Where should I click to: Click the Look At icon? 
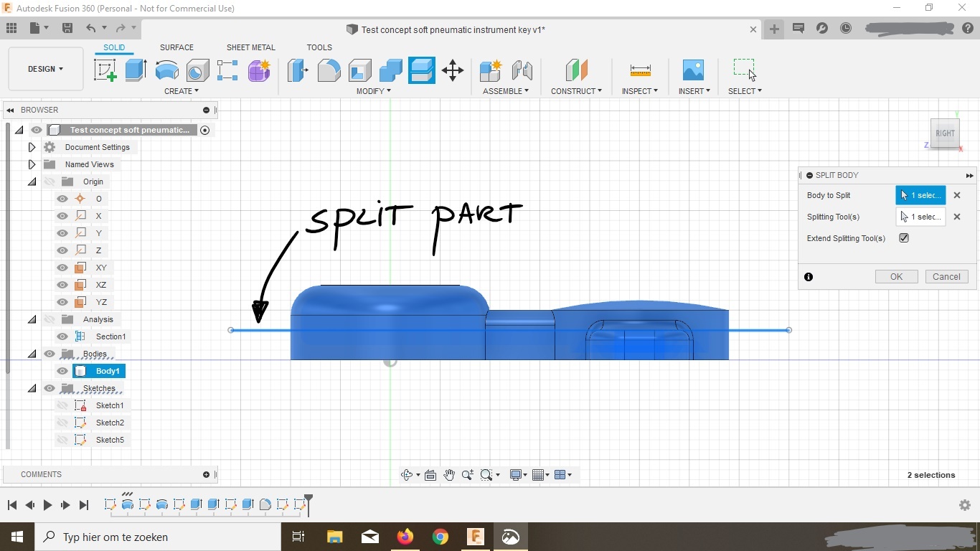(430, 475)
